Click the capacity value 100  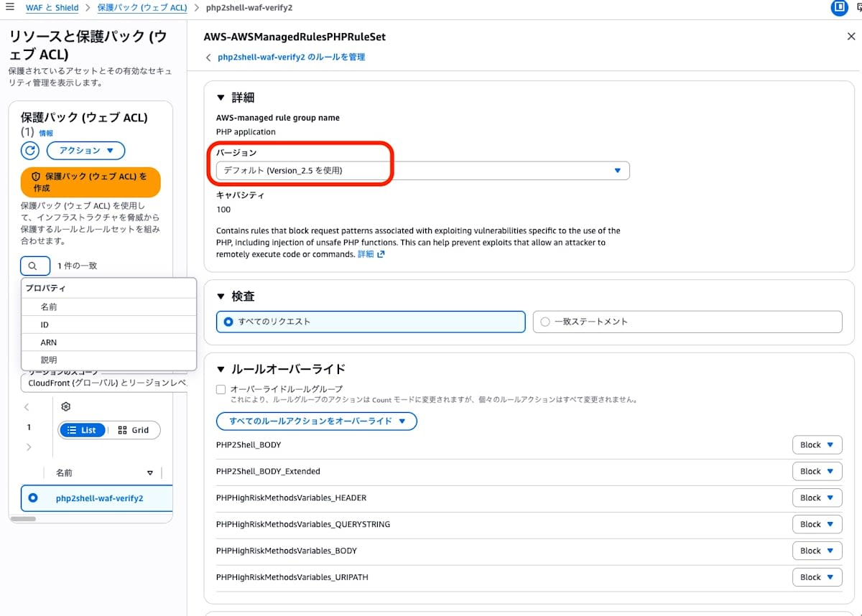pos(223,210)
